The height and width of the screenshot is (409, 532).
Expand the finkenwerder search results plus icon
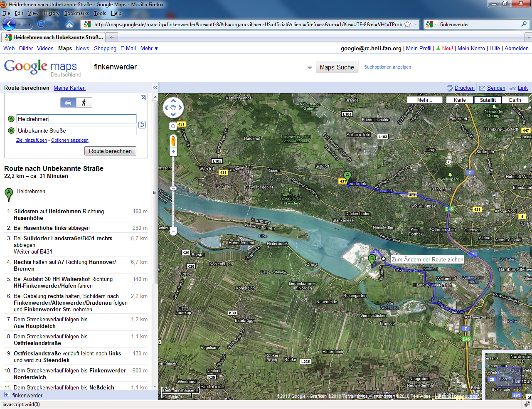coord(6,395)
